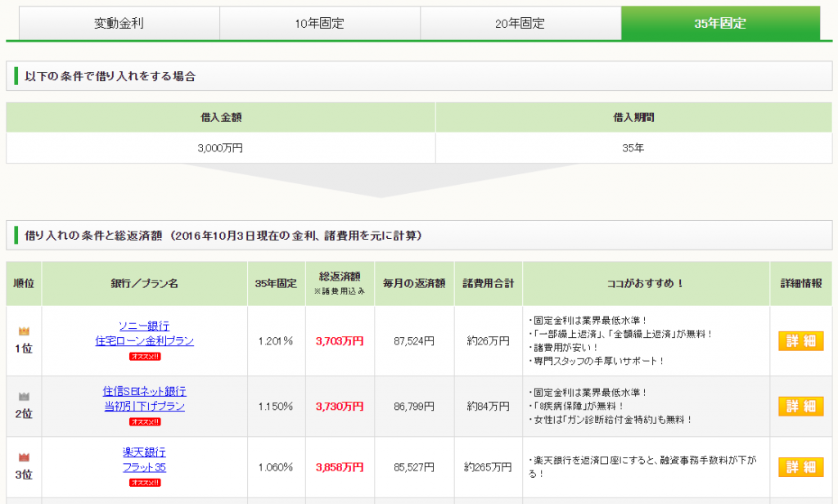Click the 借入期間 column header
The height and width of the screenshot is (504, 838).
coord(633,117)
